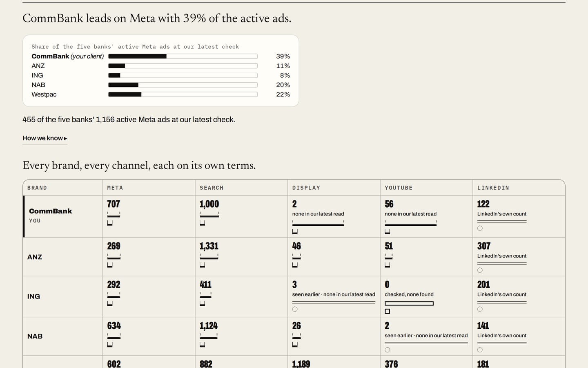The width and height of the screenshot is (588, 368).
Task: Click the bracket marker under NAB Search 1,124
Action: click(x=203, y=345)
